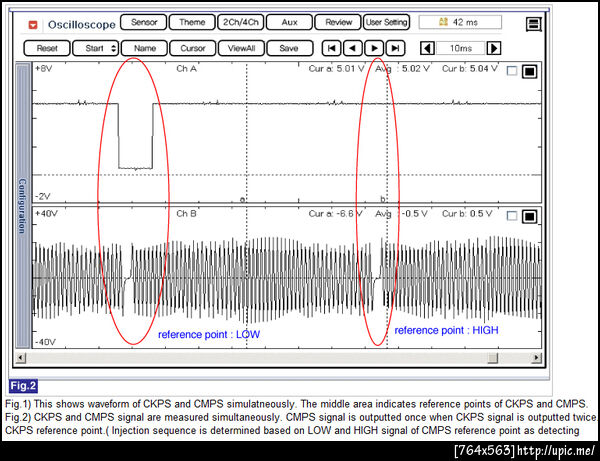Click the Name button
This screenshot has height=461, width=600.
pyautogui.click(x=144, y=48)
